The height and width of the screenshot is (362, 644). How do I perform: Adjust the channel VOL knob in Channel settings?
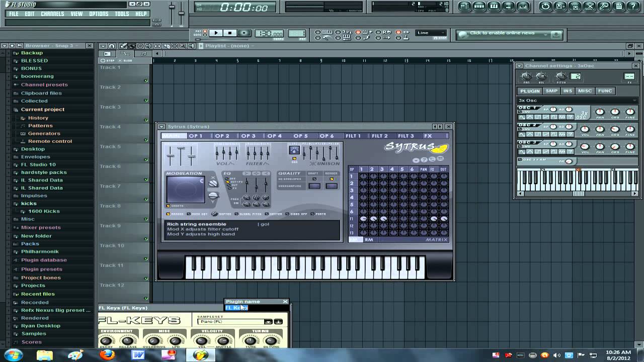click(x=541, y=76)
